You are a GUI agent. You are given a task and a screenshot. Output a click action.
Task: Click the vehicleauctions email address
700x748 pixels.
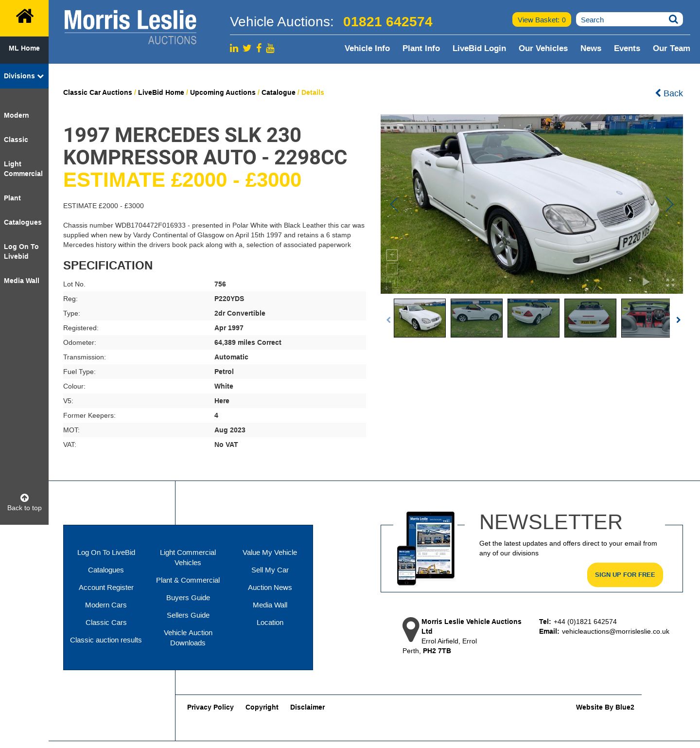click(615, 631)
